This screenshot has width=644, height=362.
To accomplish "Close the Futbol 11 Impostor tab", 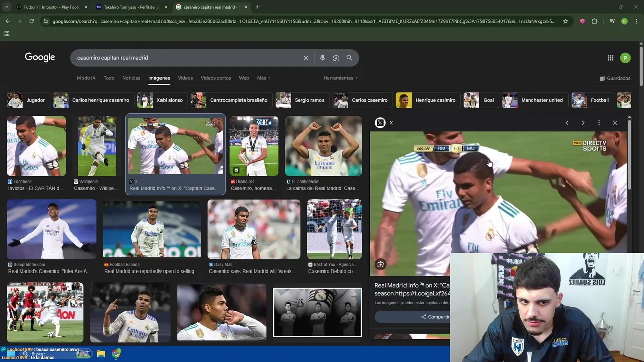I will (86, 7).
